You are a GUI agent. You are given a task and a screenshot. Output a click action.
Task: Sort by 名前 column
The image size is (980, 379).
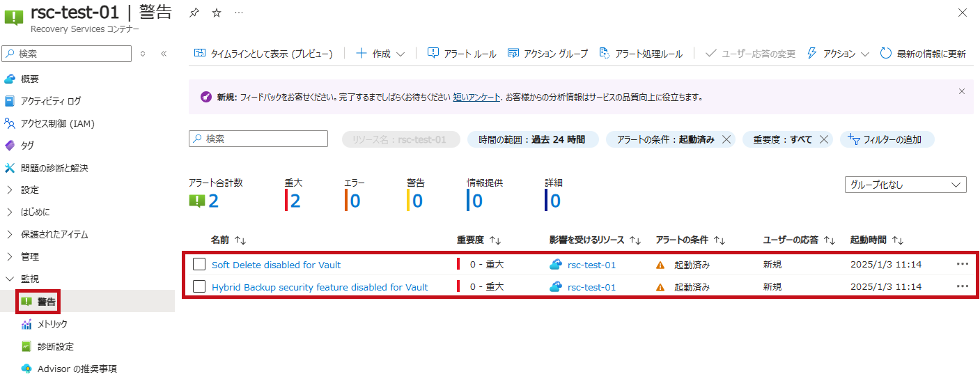(228, 240)
